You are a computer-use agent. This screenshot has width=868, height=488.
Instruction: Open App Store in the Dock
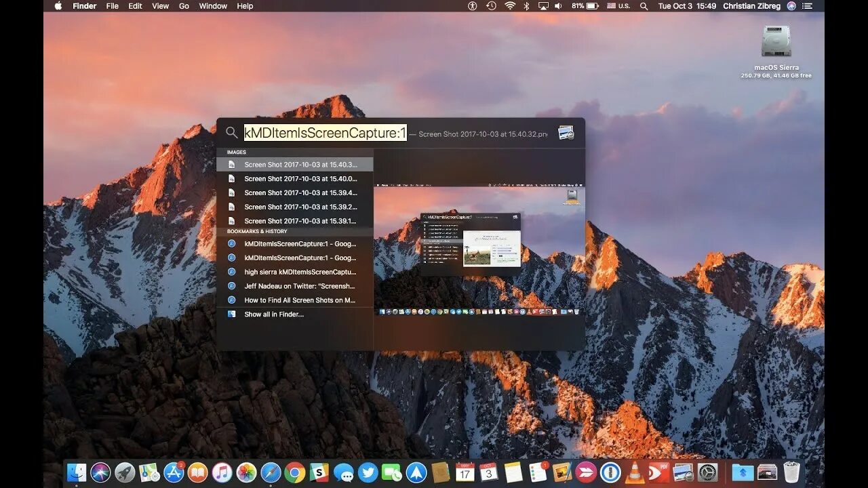pos(174,472)
